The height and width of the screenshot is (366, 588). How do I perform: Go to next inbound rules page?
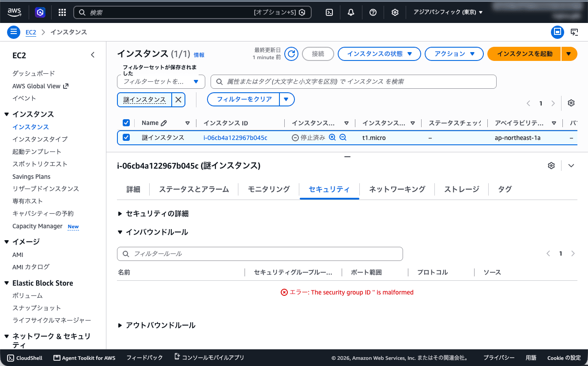click(x=573, y=253)
